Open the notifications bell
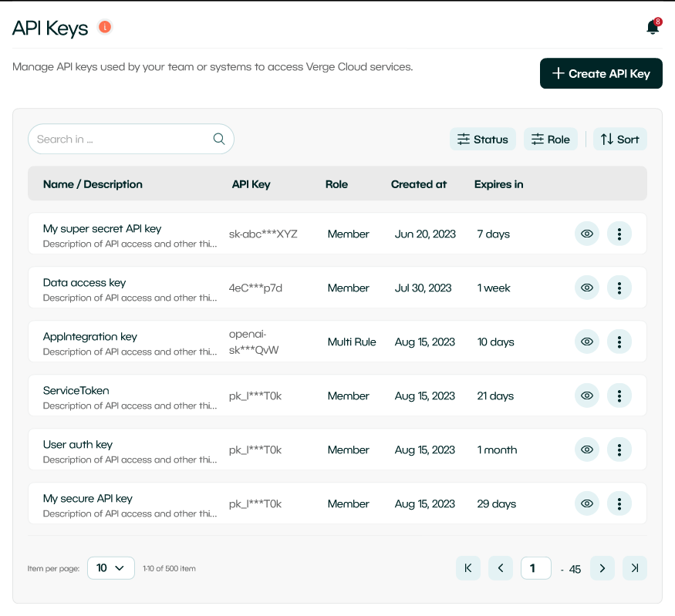Image resolution: width=675 pixels, height=616 pixels. 653,28
